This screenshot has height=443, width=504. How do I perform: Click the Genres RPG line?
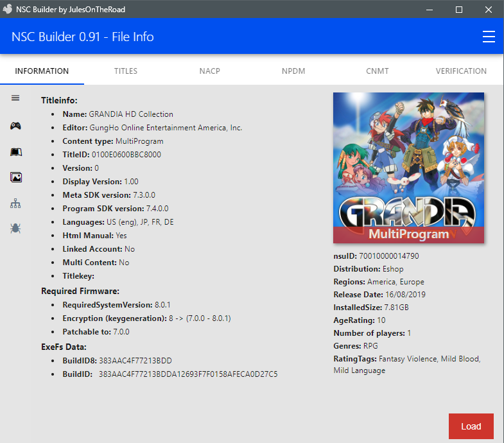coord(356,346)
